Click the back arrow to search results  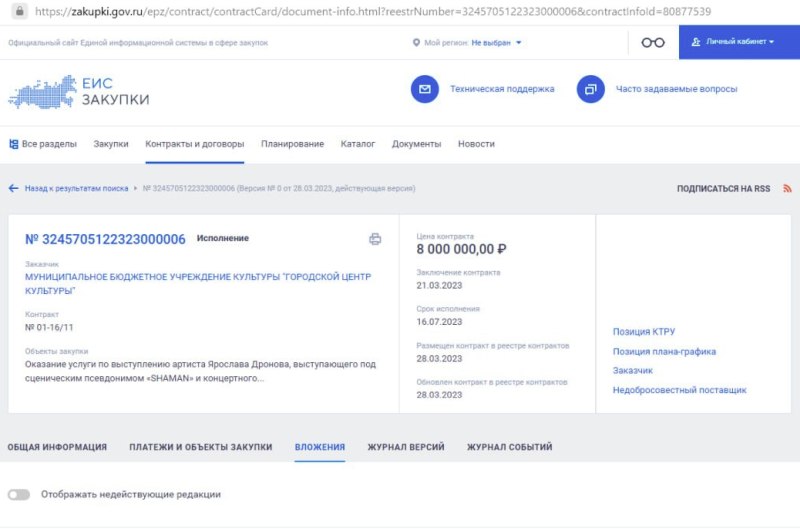tap(14, 188)
